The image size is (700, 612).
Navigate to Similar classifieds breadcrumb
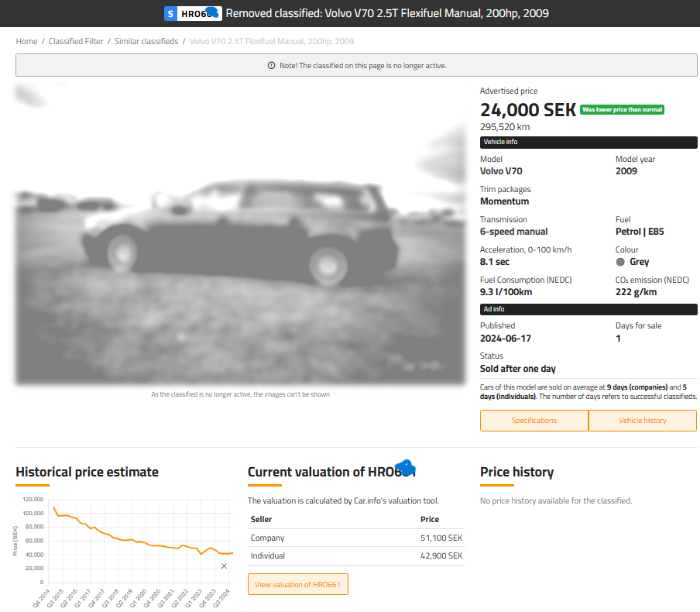[x=146, y=41]
